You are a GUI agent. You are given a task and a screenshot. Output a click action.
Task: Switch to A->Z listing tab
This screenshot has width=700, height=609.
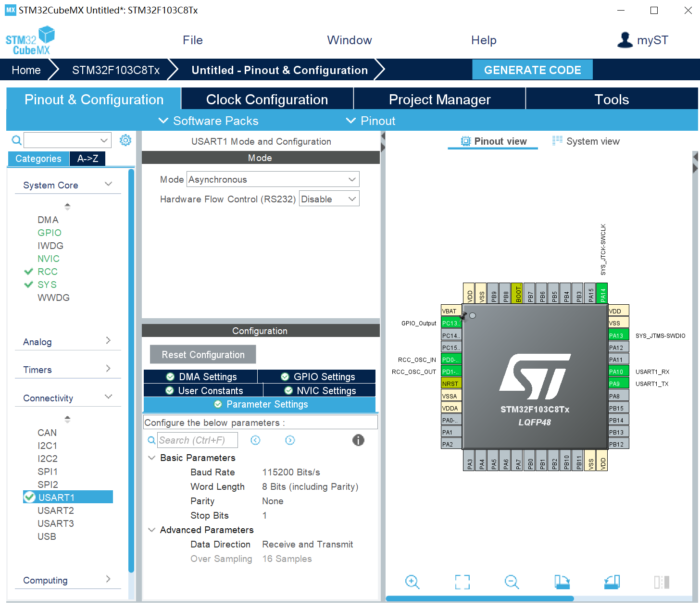coord(87,159)
